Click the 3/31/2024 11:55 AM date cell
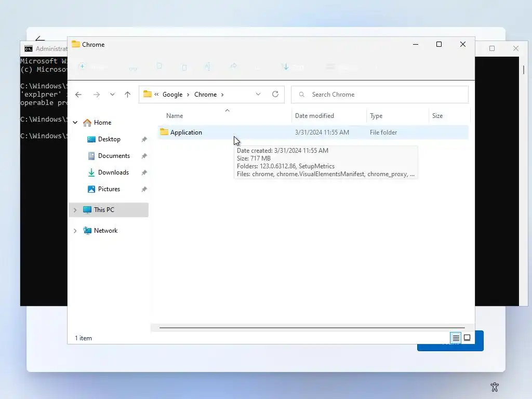This screenshot has width=532, height=399. (322, 132)
